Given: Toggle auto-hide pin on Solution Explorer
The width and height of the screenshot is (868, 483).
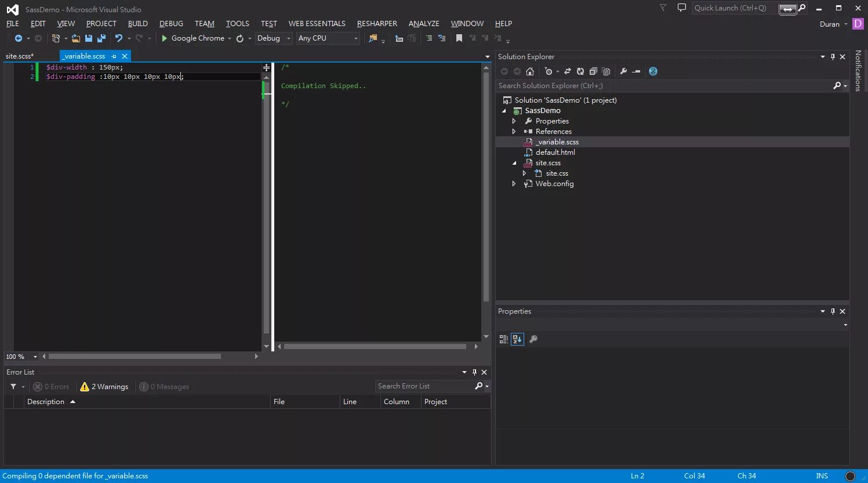Looking at the screenshot, I should tap(833, 57).
